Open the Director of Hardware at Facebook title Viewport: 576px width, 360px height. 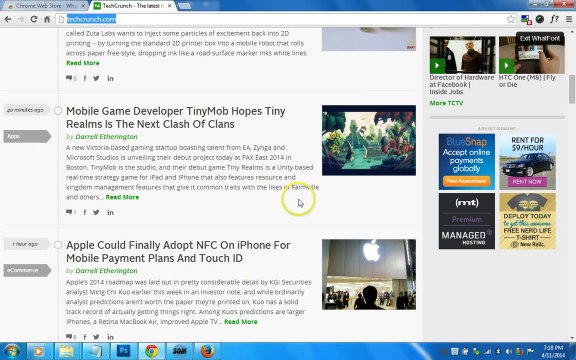pos(462,84)
